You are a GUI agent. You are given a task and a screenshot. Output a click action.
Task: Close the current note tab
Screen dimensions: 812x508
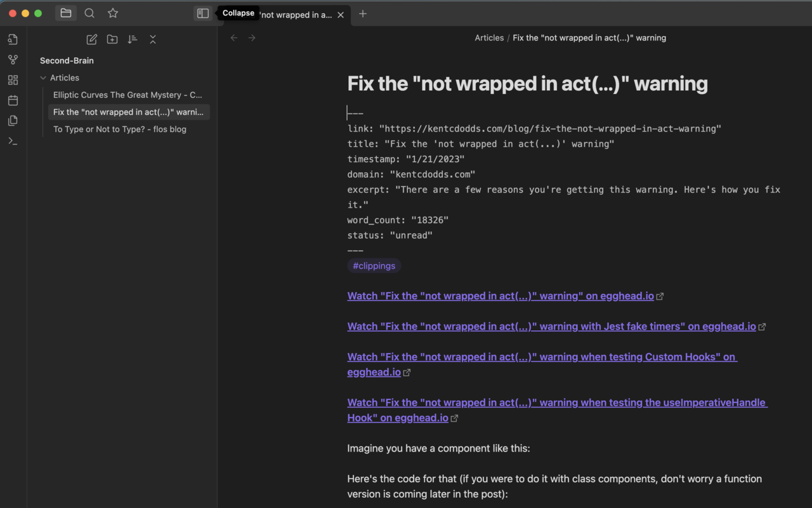pos(341,15)
